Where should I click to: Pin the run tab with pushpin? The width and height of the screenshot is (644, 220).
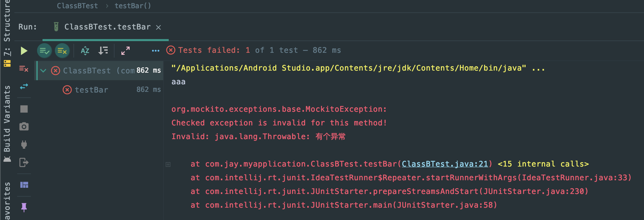coord(24,207)
